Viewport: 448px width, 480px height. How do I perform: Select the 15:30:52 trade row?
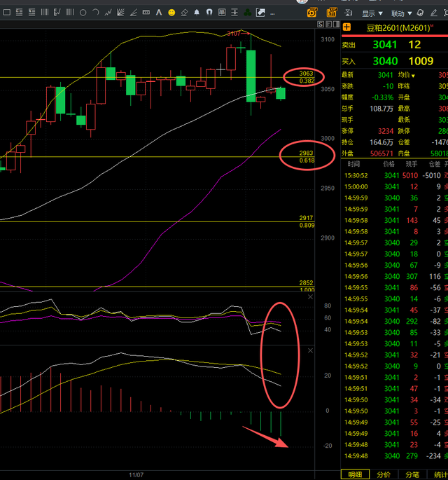(395, 176)
